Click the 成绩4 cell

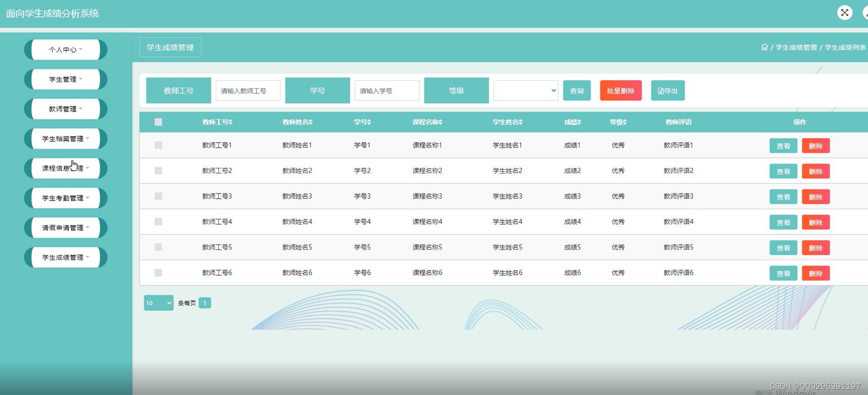click(x=572, y=222)
